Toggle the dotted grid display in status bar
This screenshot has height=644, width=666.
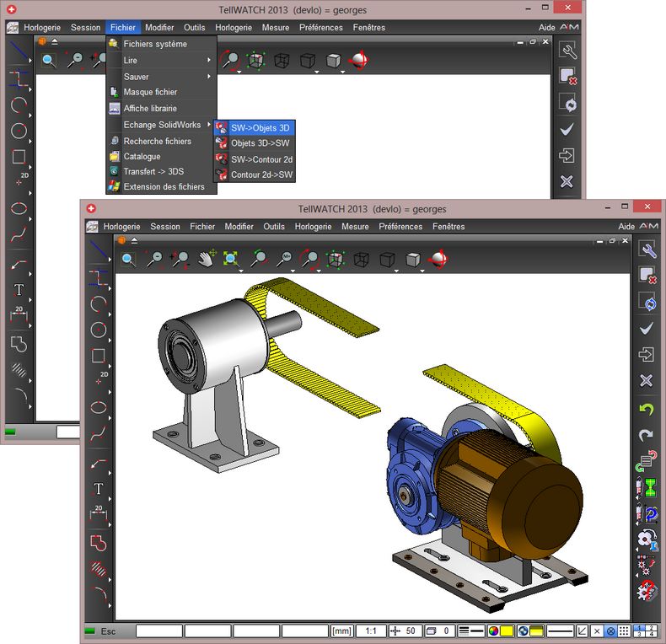(623, 631)
